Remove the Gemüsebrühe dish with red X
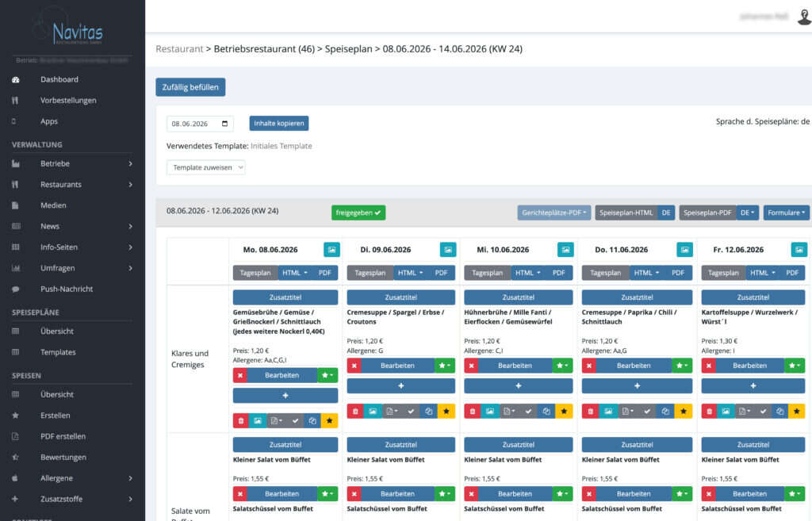 pos(239,375)
